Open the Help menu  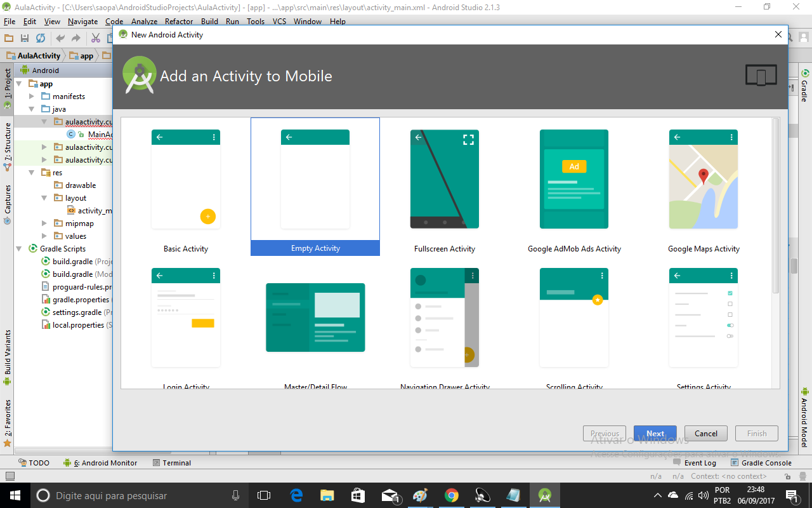click(x=337, y=21)
